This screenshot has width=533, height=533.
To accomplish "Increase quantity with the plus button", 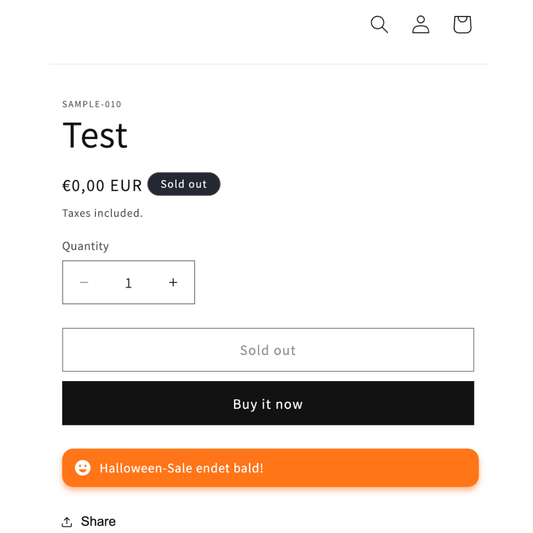I will (x=173, y=282).
